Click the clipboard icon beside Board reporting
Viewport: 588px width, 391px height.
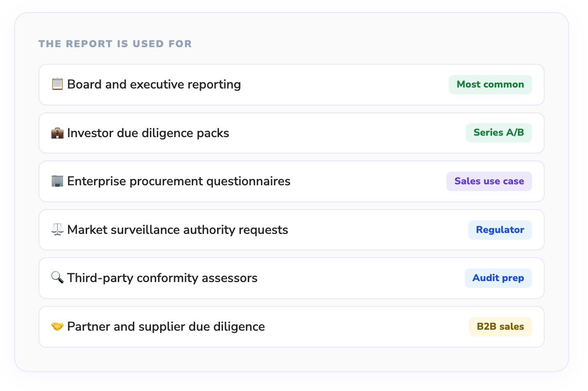(x=57, y=84)
